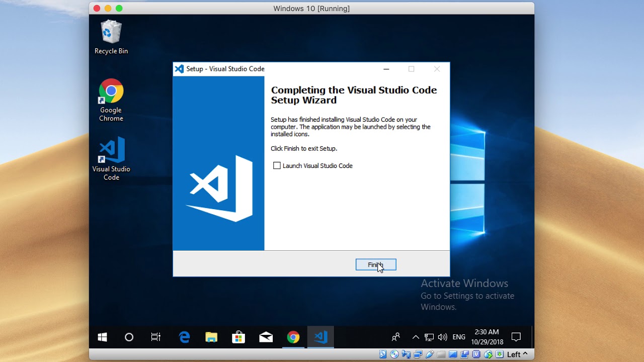Open Microsoft Store from the taskbar
This screenshot has height=362, width=644.
[x=238, y=337]
